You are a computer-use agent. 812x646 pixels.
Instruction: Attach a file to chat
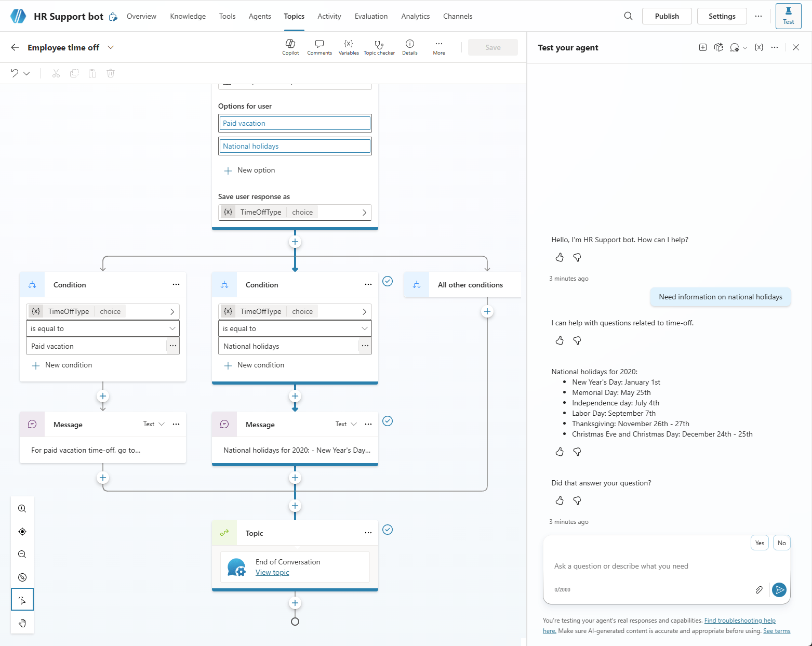pyautogui.click(x=759, y=589)
